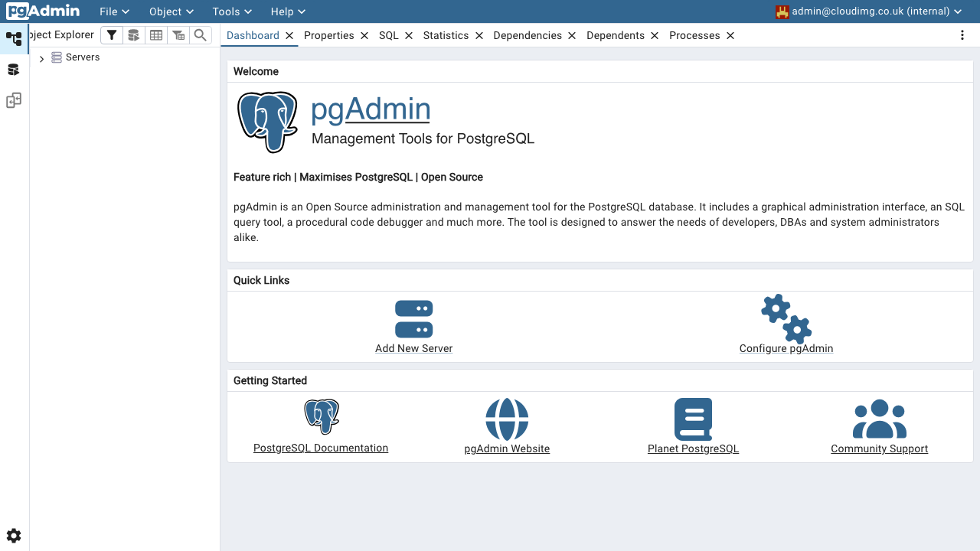Viewport: 980px width, 551px height.
Task: Open the Object Explorer sidebar icon
Action: tap(14, 38)
